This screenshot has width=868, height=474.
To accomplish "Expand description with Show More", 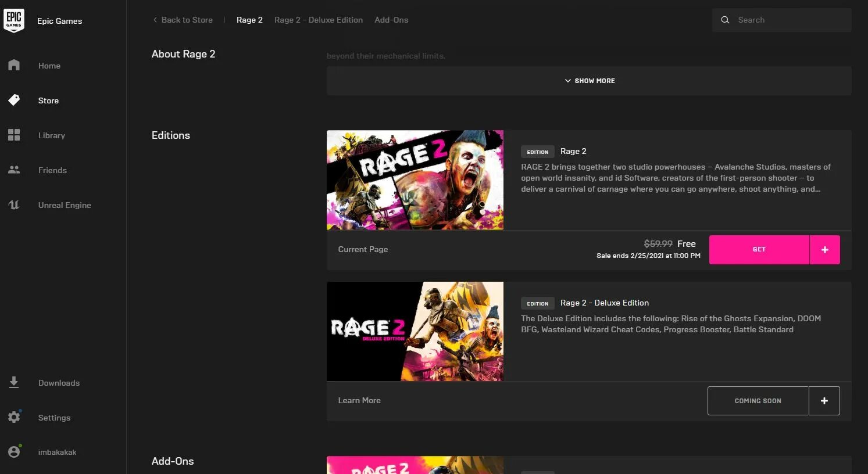I will coord(589,81).
